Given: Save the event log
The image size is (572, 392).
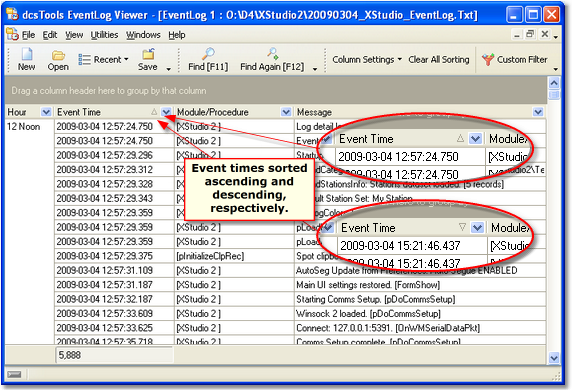Looking at the screenshot, I should (148, 59).
